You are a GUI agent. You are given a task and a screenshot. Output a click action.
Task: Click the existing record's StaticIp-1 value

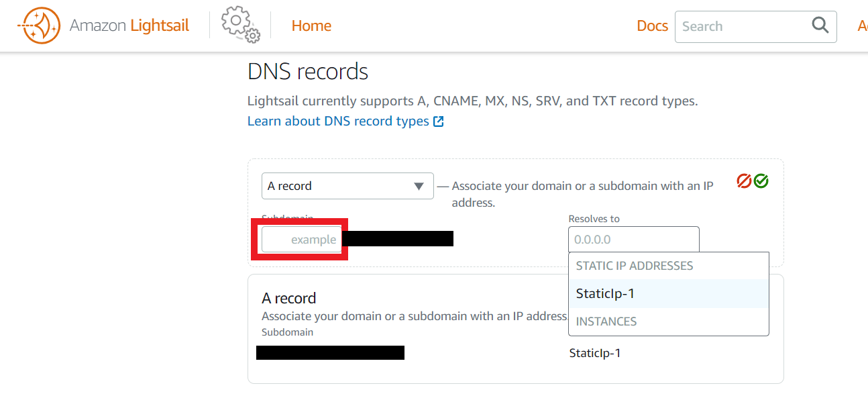pos(595,353)
